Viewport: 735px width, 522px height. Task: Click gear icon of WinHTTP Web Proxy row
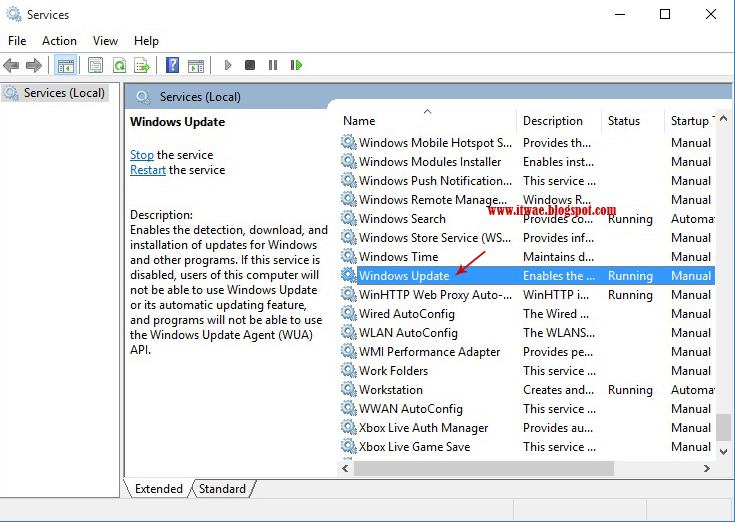click(348, 294)
